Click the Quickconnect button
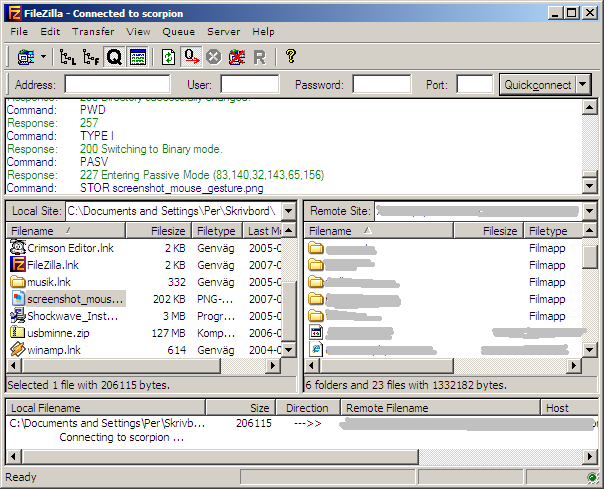The image size is (604, 489). (538, 84)
